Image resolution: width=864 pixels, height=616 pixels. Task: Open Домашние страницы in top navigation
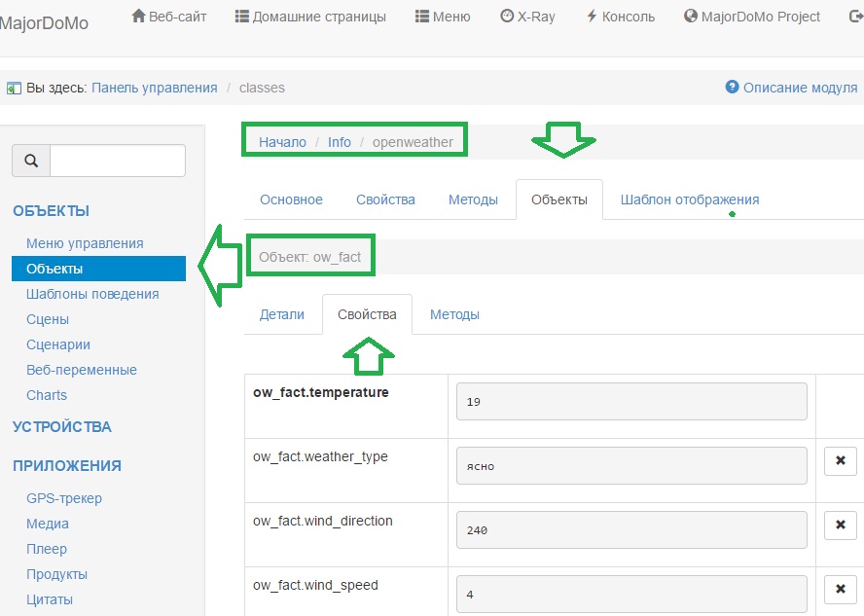(x=310, y=17)
